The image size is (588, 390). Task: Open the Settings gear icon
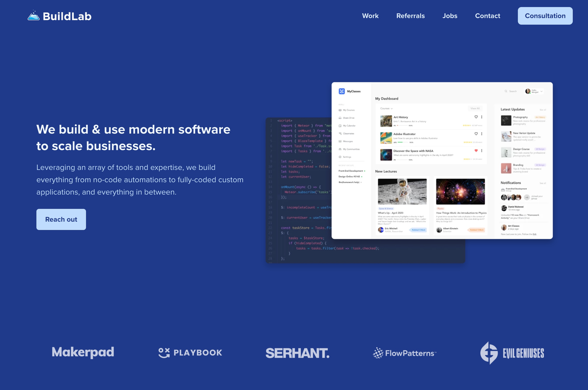tap(340, 157)
